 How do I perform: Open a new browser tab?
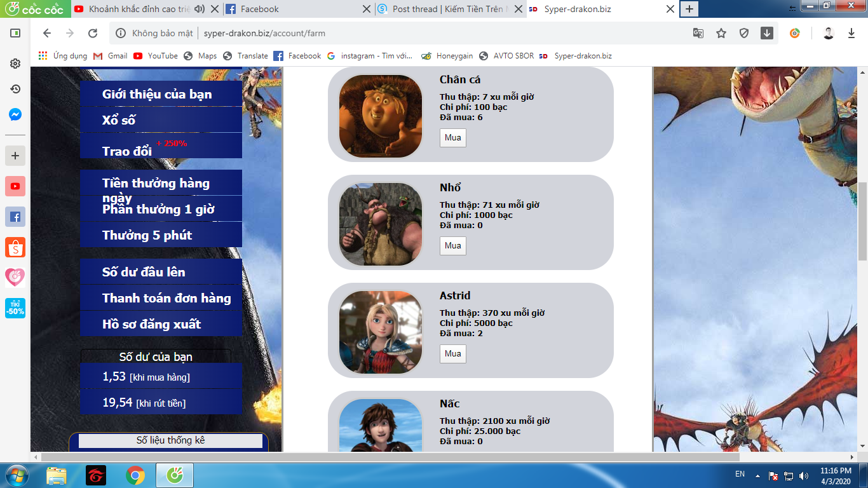pyautogui.click(x=689, y=9)
